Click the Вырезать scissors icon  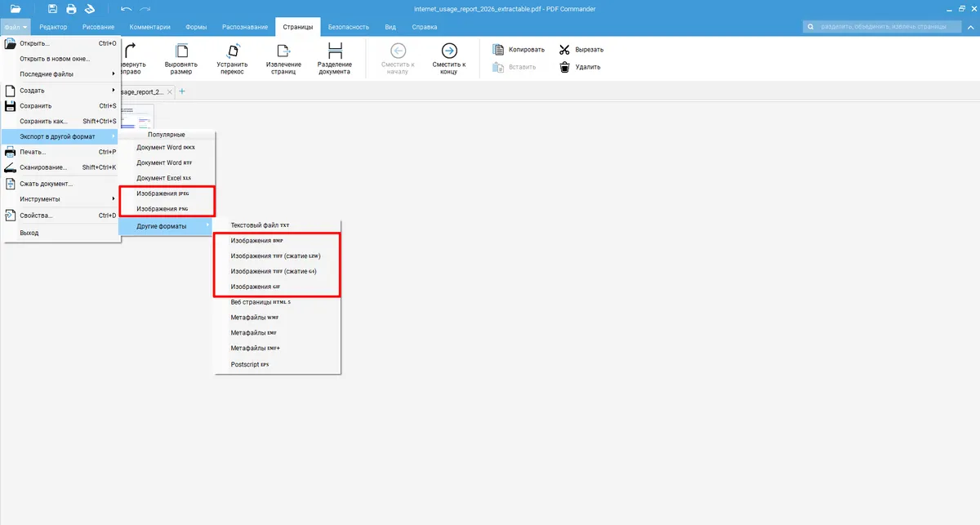tap(564, 50)
